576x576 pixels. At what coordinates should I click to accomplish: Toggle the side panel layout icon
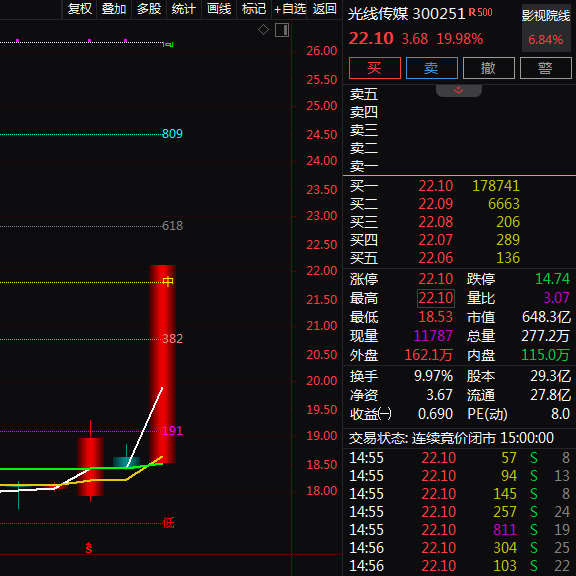coord(282,30)
